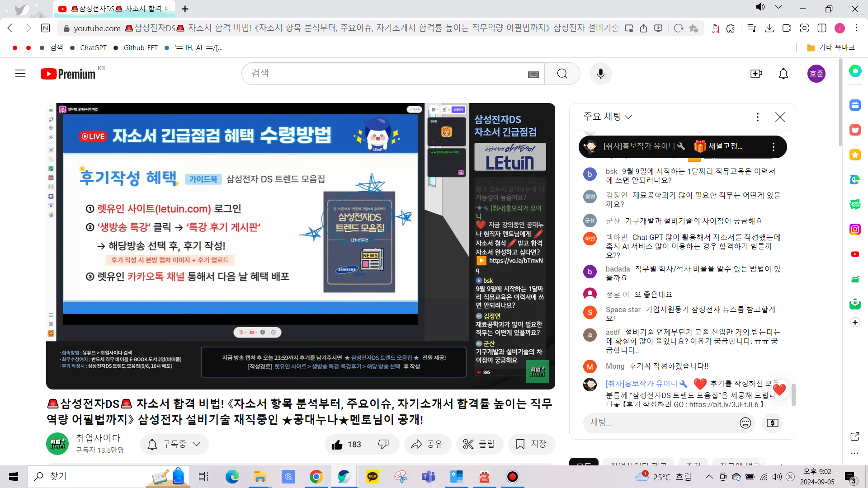Open the hamburger guide menu

20,74
